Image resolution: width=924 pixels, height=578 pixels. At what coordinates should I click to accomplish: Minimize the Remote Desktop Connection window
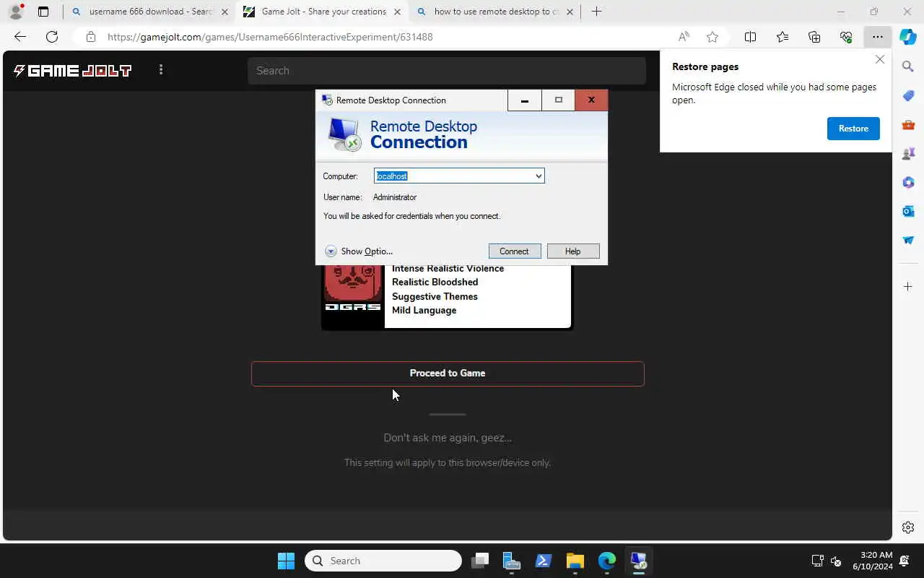coord(525,100)
